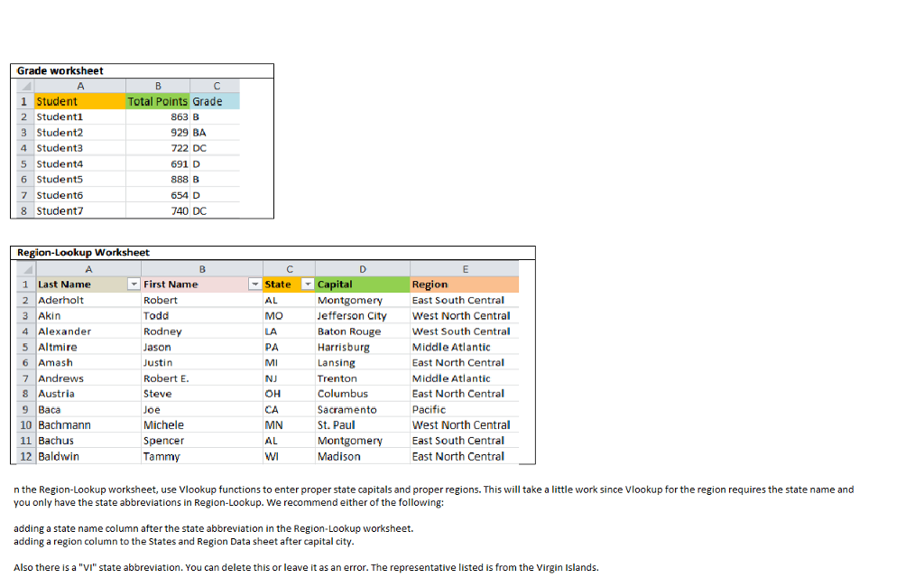Open the State column filter dropdown

click(305, 284)
